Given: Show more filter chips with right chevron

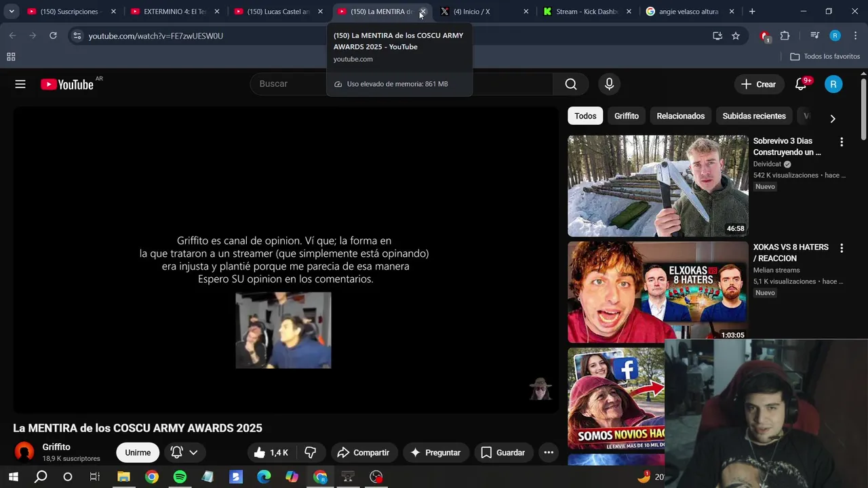Looking at the screenshot, I should click(833, 118).
